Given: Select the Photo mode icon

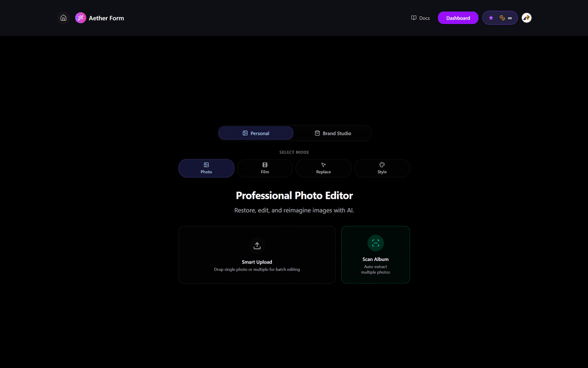Looking at the screenshot, I should pos(206,164).
